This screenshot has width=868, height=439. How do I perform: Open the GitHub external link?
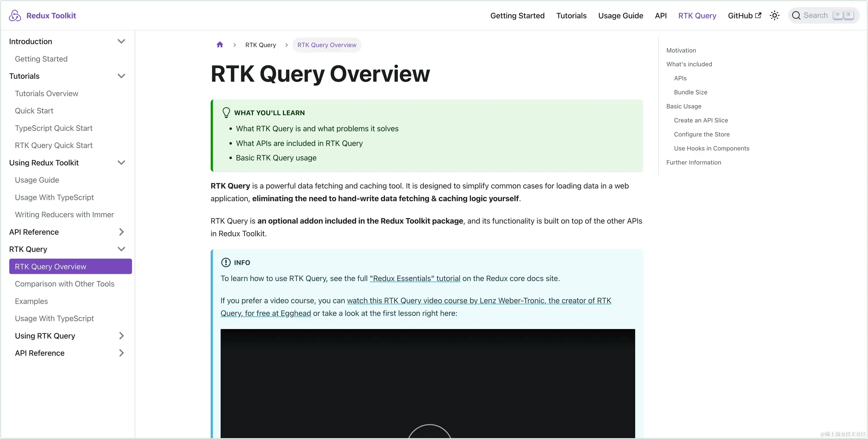(744, 16)
